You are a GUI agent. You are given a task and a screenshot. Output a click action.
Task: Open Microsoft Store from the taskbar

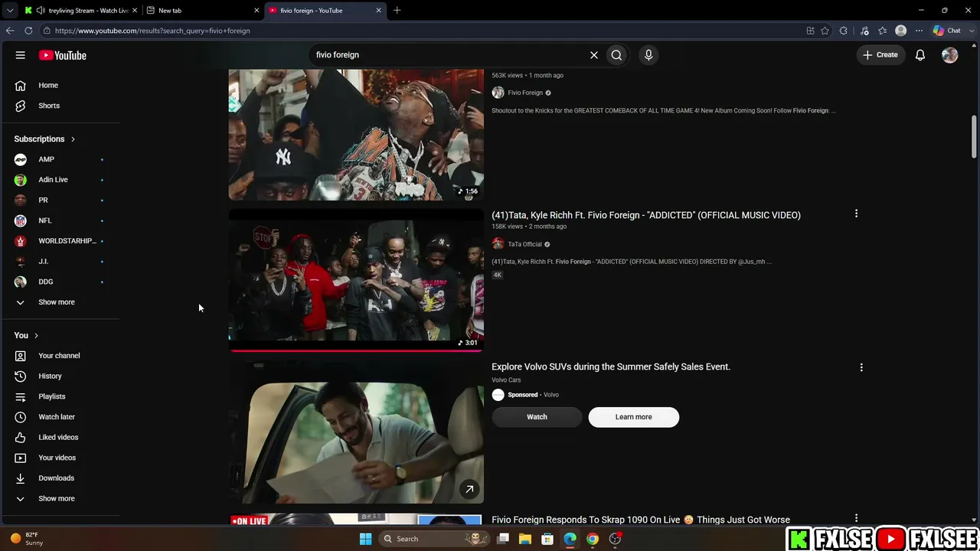[547, 539]
